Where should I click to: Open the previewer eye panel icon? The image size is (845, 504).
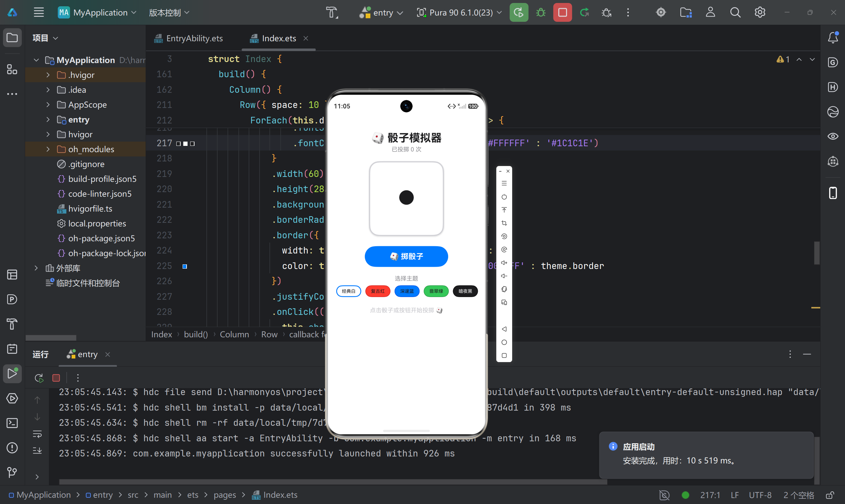pyautogui.click(x=833, y=136)
